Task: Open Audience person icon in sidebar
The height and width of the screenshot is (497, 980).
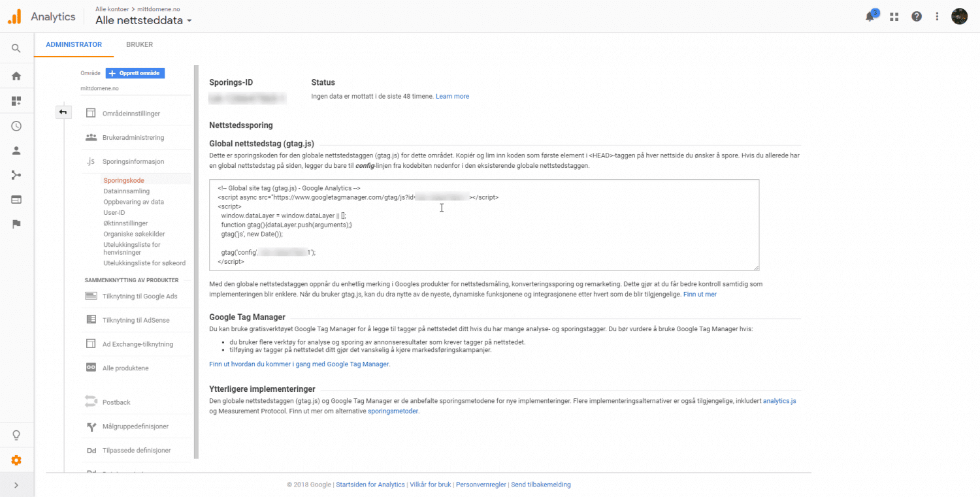Action: [x=16, y=150]
